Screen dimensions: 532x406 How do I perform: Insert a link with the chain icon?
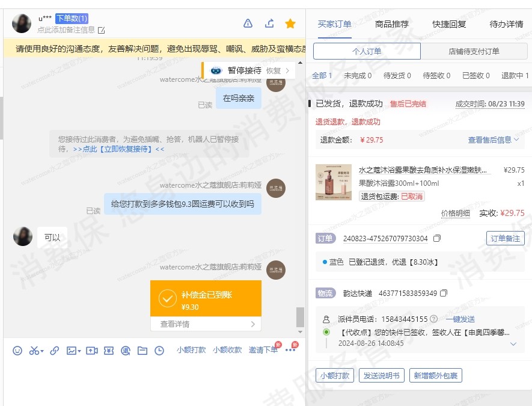pyautogui.click(x=54, y=350)
